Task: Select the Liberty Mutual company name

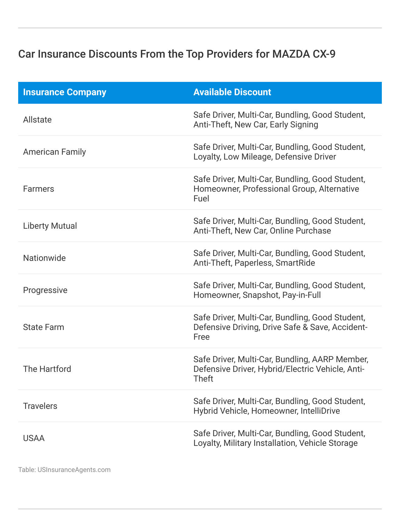Action: 50,226
